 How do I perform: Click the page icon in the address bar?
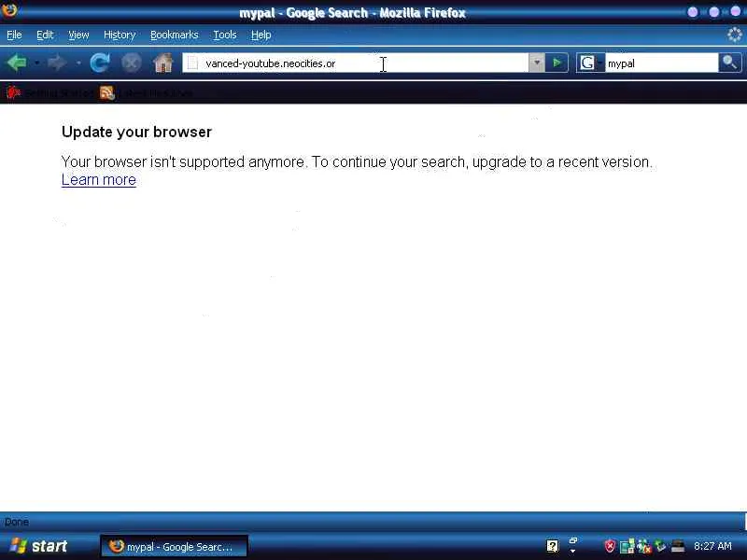192,63
